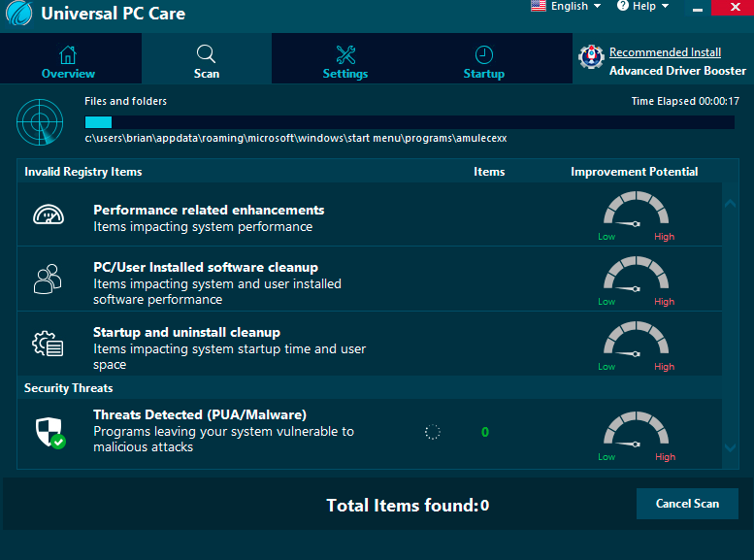
Task: Open the Overview tab
Action: [71, 58]
